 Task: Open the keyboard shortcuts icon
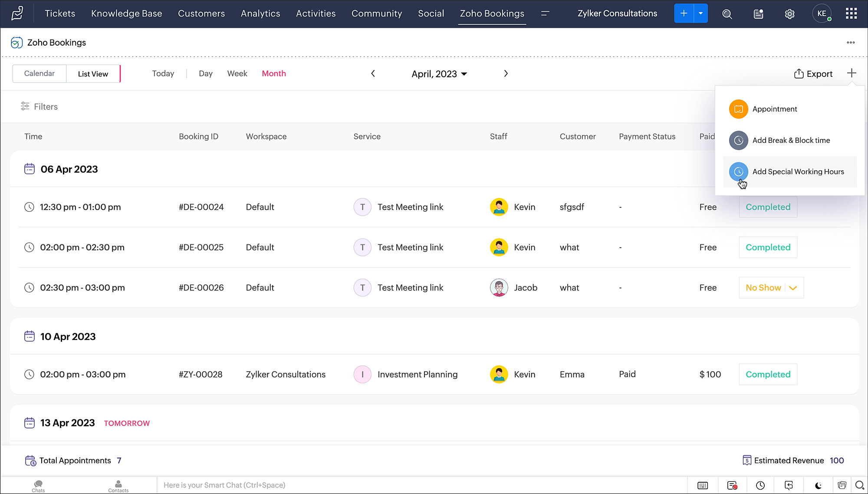[x=703, y=485]
